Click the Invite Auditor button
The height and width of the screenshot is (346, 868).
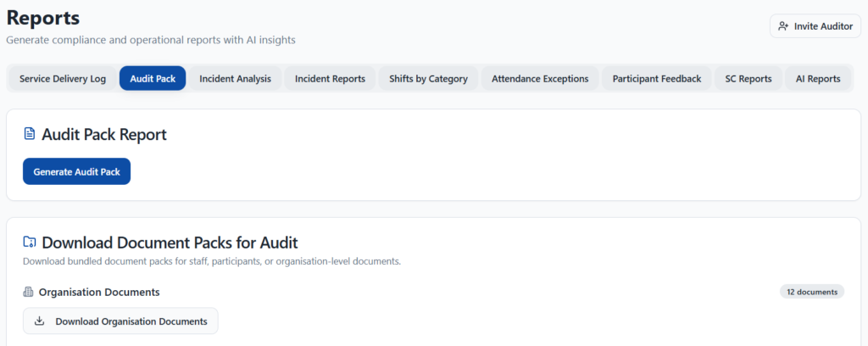tap(815, 26)
